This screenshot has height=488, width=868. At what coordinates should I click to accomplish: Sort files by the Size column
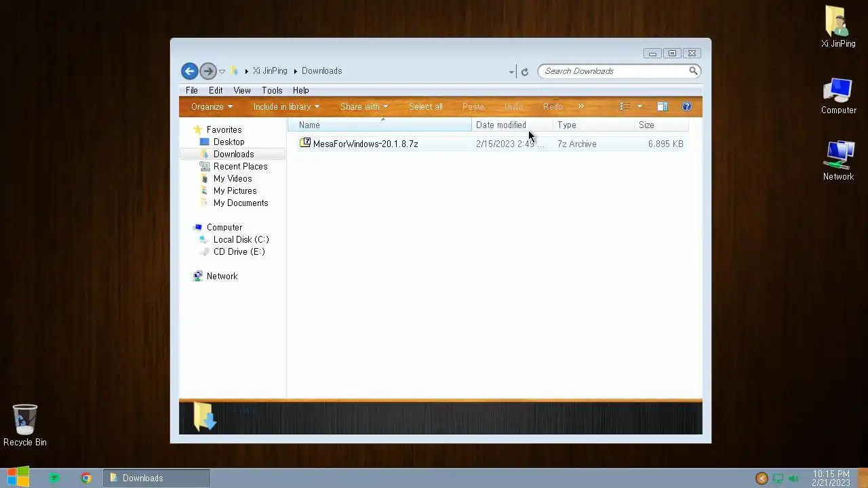click(661, 125)
